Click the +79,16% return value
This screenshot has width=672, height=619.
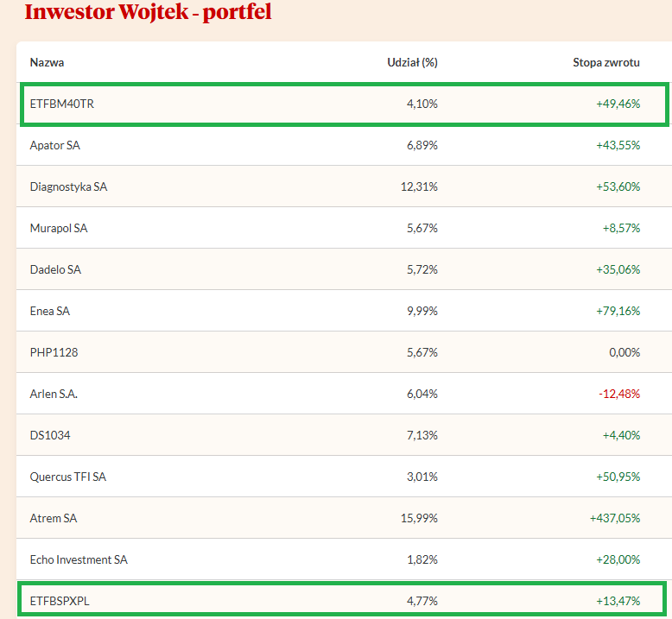coord(618,311)
